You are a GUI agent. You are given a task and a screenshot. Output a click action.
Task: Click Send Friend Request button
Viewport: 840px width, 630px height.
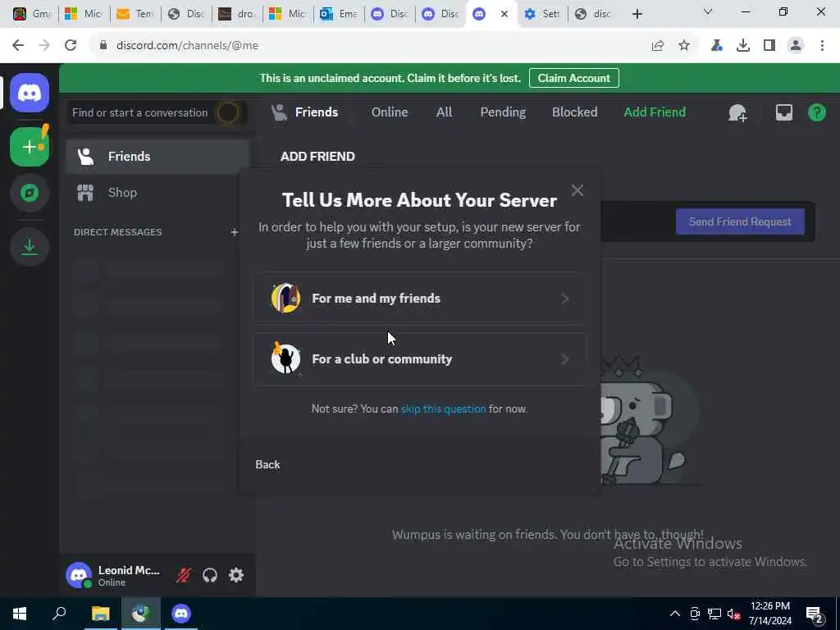click(740, 221)
